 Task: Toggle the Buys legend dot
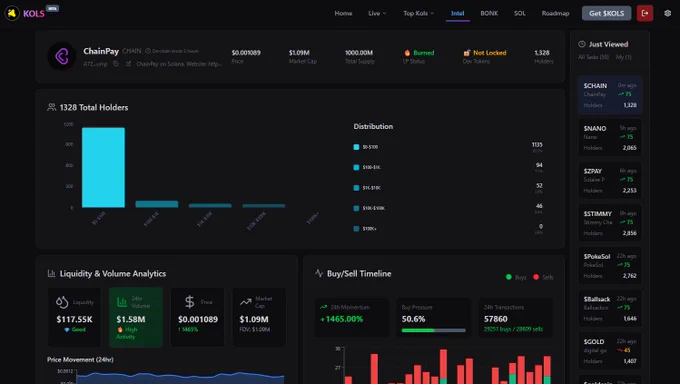[x=509, y=277]
